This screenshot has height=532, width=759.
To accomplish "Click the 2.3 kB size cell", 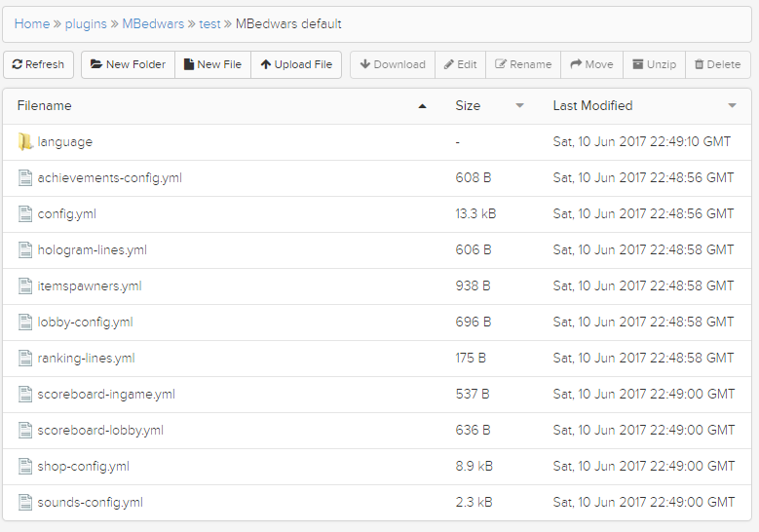I will point(474,503).
